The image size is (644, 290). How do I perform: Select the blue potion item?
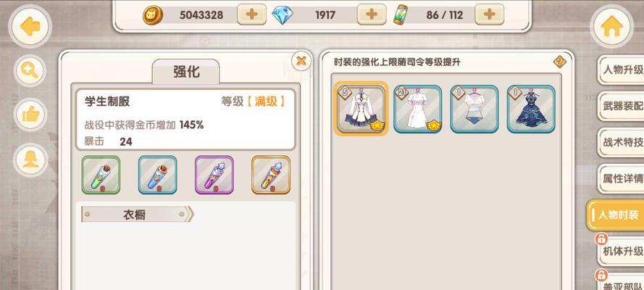[157, 175]
